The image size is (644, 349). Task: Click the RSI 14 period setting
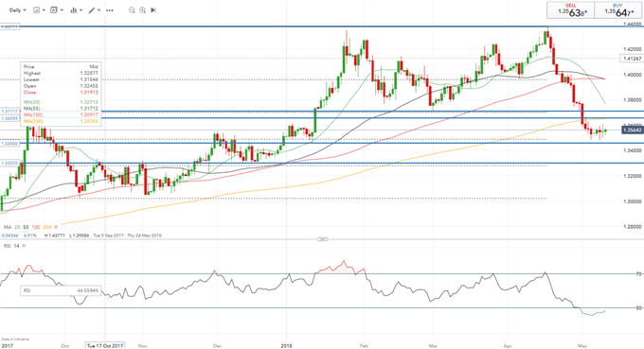(16, 246)
